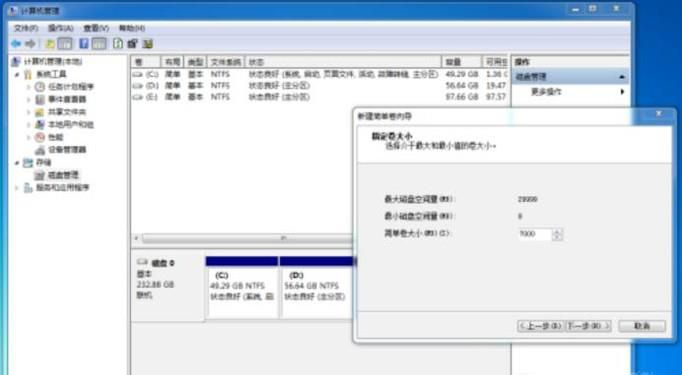Click the Refresh toolbar icon
The image size is (682, 375).
[118, 44]
